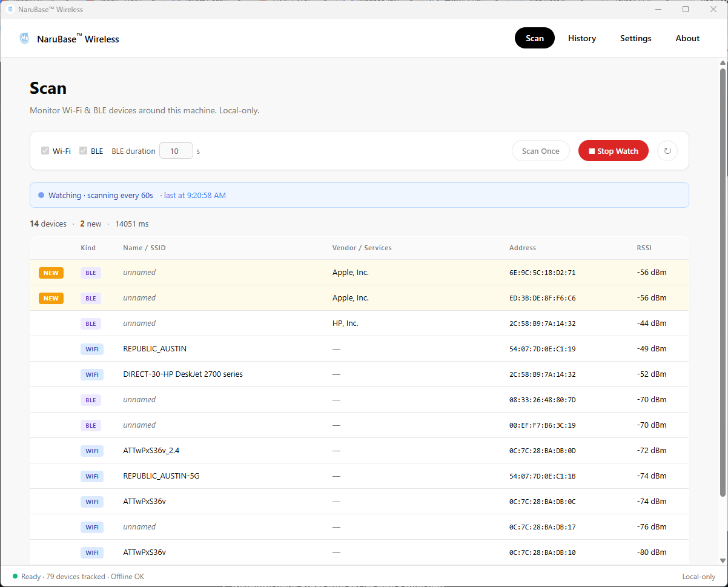Click the blue Watching indicator dot
The height and width of the screenshot is (587, 728).
pos(41,195)
